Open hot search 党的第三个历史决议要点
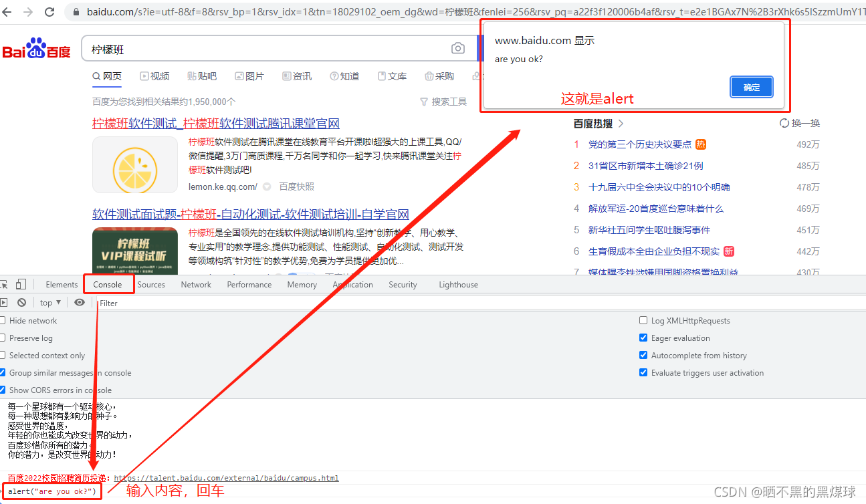 click(x=640, y=144)
